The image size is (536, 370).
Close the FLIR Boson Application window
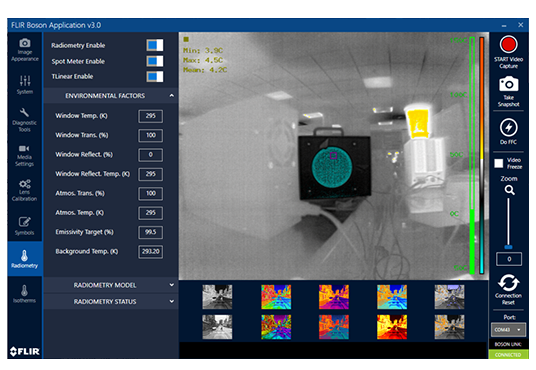click(521, 25)
